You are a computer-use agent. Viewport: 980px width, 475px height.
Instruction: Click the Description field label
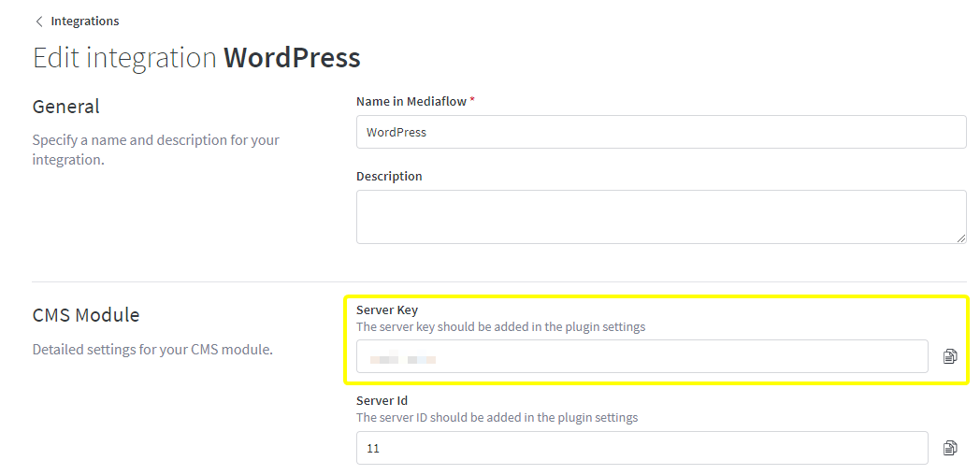pyautogui.click(x=389, y=176)
